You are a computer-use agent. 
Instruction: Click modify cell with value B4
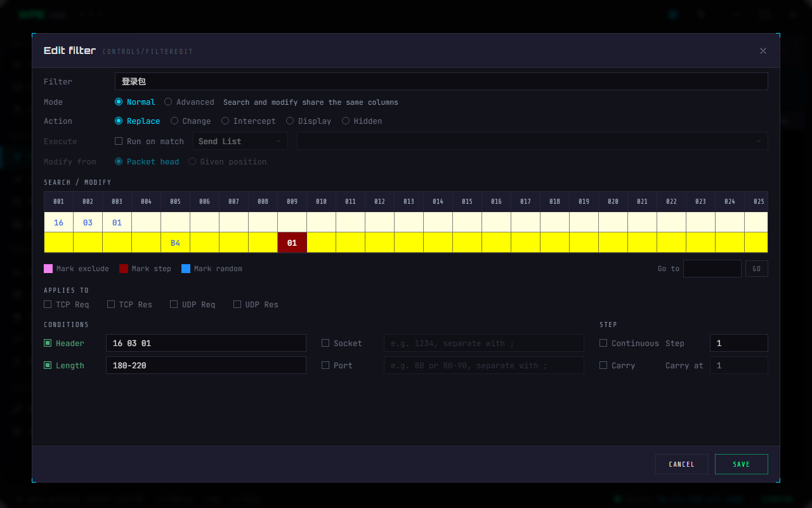175,243
